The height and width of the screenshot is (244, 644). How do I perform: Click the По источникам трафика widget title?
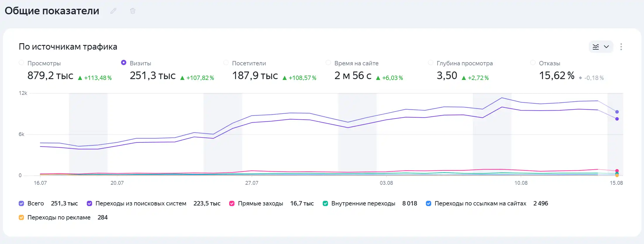click(x=68, y=47)
